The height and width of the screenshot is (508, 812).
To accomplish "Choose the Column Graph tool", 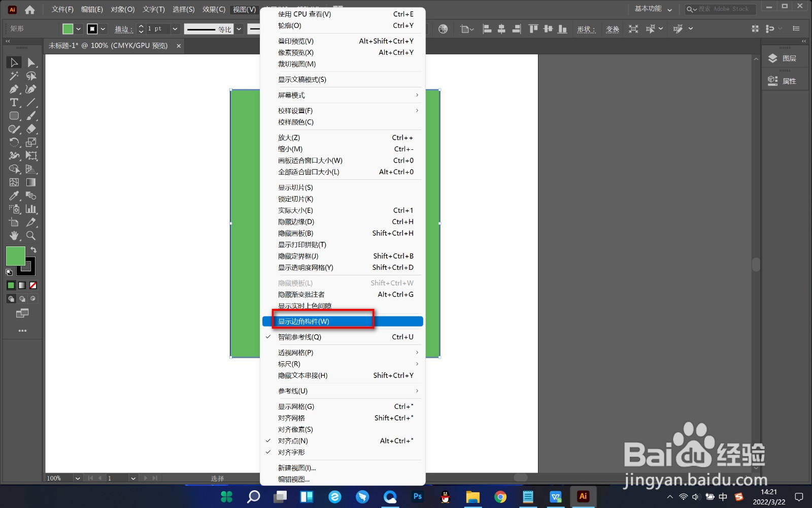I will [31, 209].
